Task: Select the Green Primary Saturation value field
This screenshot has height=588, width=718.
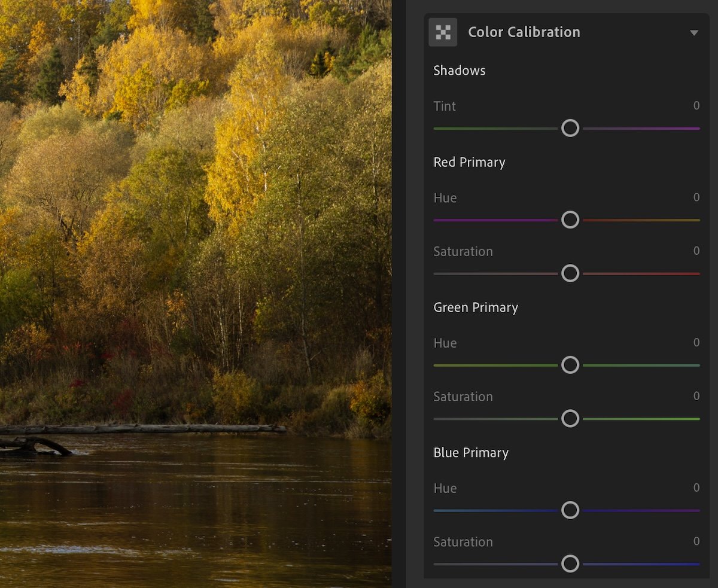Action: [696, 396]
